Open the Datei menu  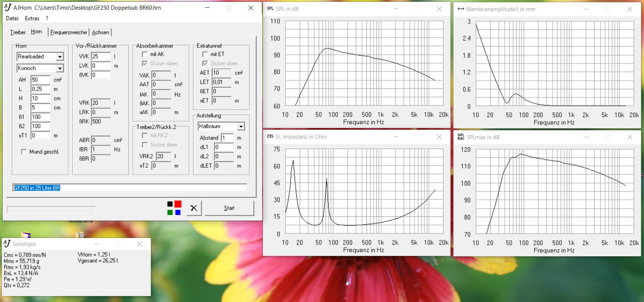pos(12,18)
